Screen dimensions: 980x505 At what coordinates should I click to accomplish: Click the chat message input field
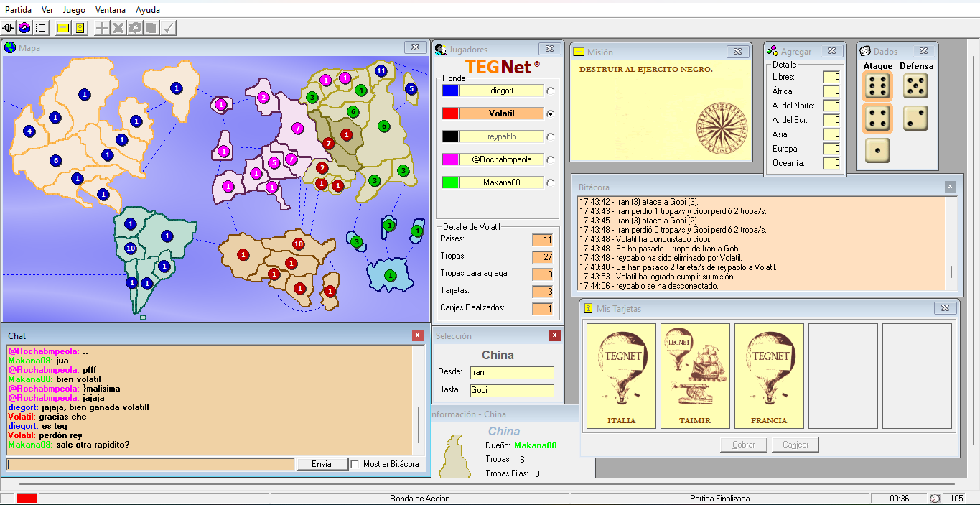[x=151, y=464]
